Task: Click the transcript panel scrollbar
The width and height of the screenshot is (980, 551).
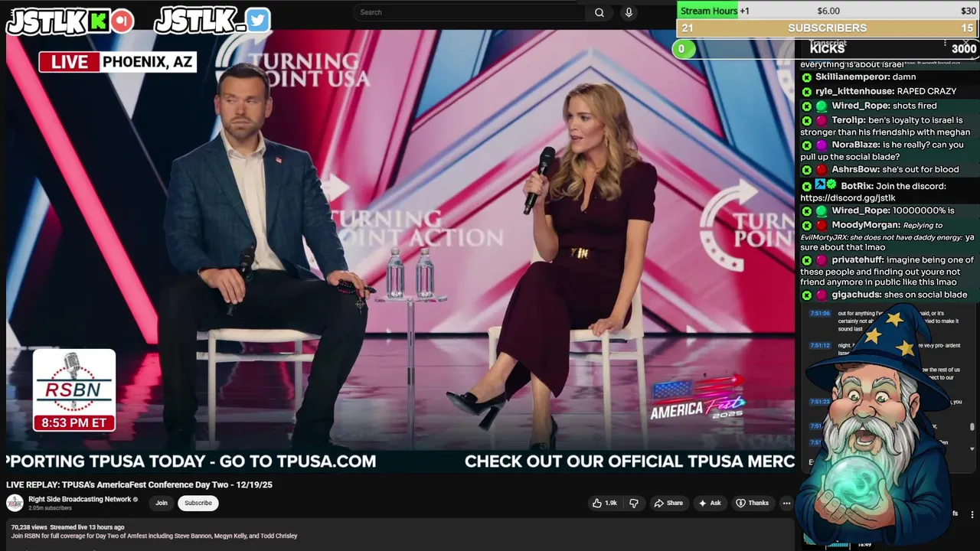Action: click(972, 429)
